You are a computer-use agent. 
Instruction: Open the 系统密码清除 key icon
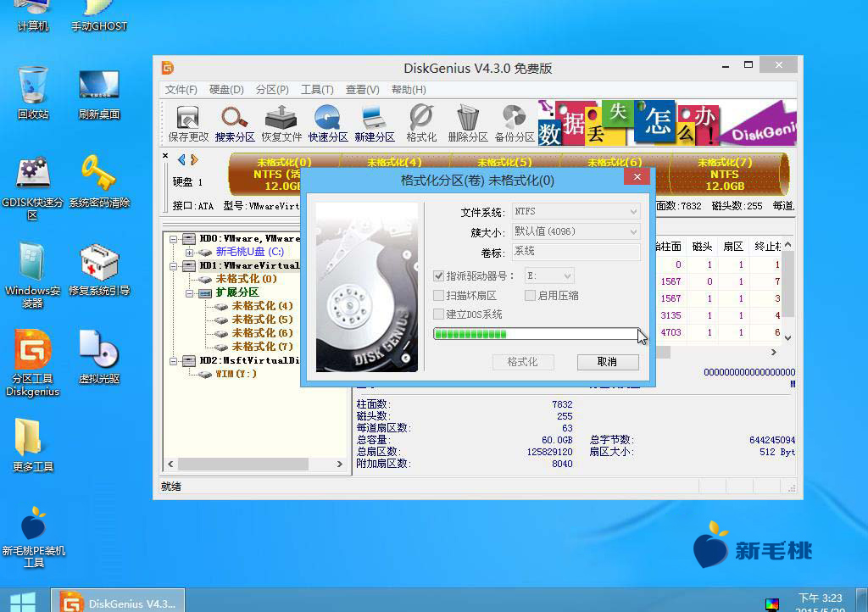(99, 181)
